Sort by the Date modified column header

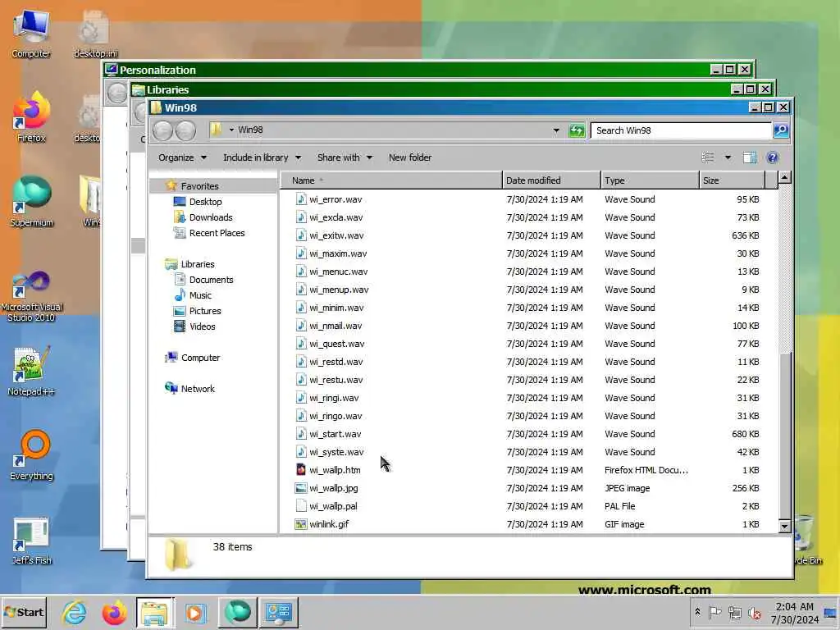point(551,180)
